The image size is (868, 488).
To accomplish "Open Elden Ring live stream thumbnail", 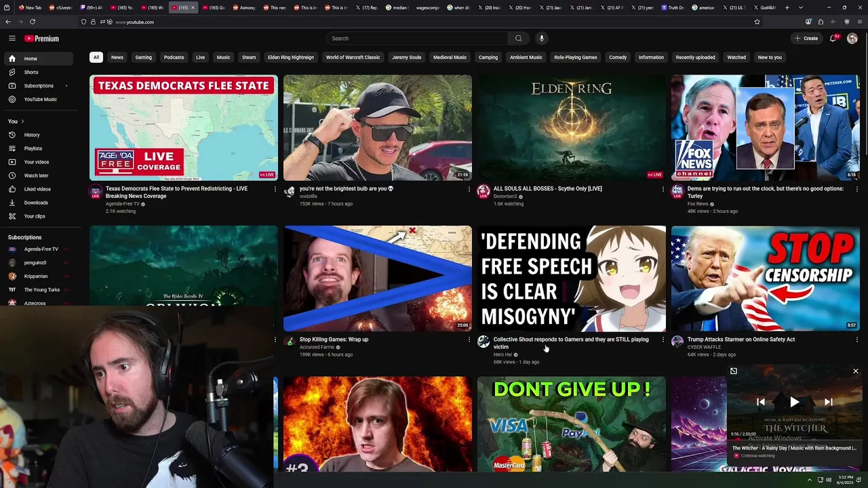I will pyautogui.click(x=572, y=127).
